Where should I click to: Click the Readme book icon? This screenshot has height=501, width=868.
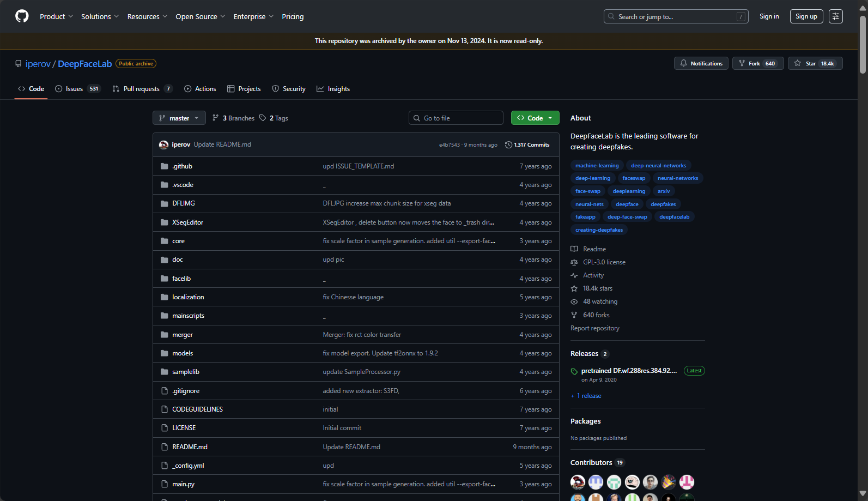click(x=574, y=249)
